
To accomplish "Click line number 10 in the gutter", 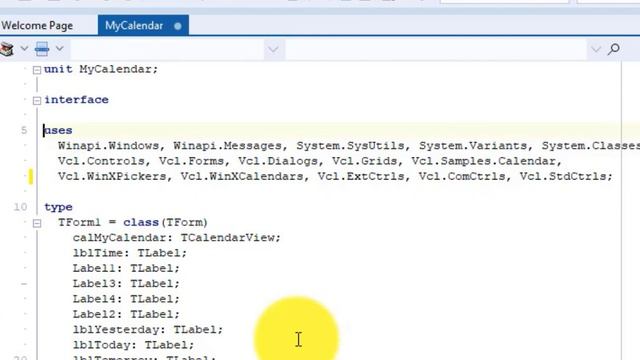I will point(20,207).
